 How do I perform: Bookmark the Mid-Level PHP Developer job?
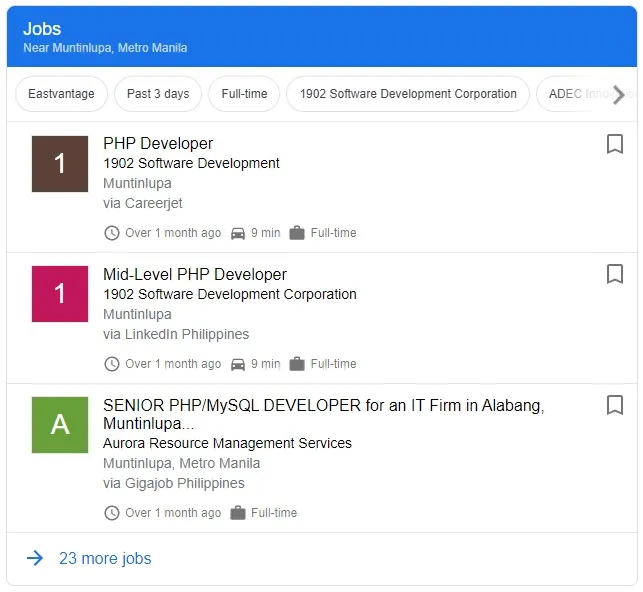pos(614,274)
